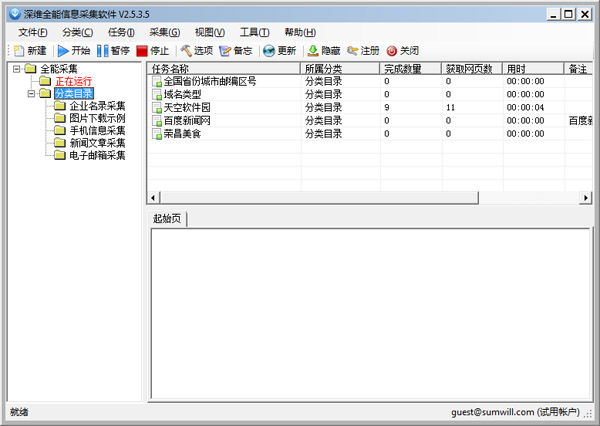Open the 文件(F) menu
Image resolution: width=600 pixels, height=426 pixels.
[x=32, y=32]
